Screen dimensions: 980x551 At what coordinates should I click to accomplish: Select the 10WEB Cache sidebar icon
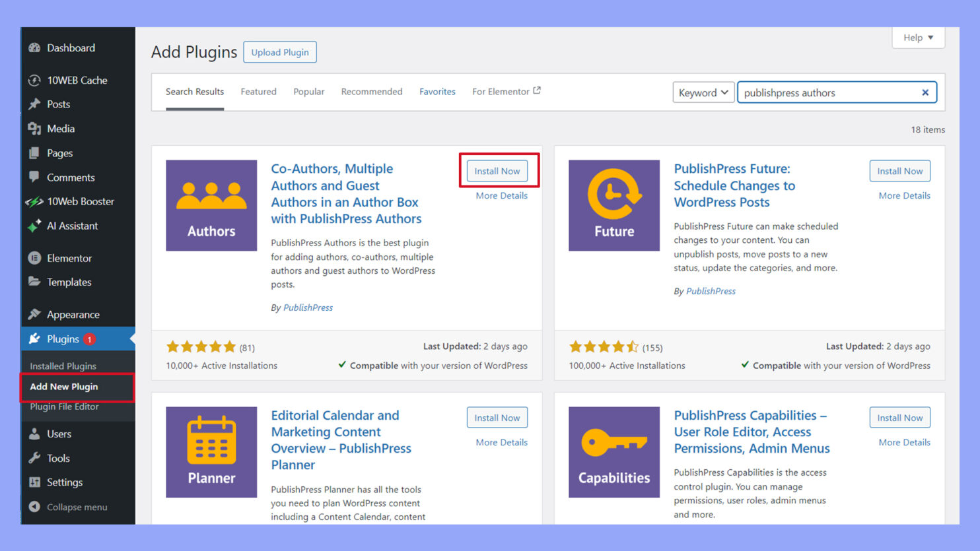tap(34, 80)
